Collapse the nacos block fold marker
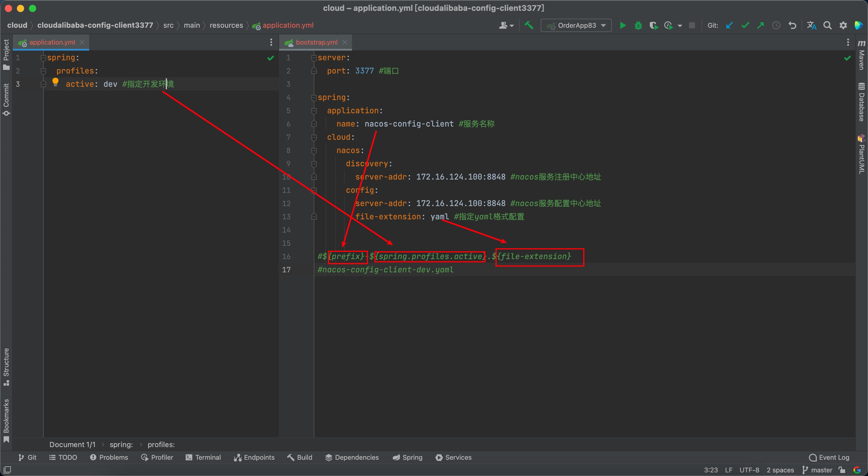The image size is (868, 476). click(x=314, y=151)
